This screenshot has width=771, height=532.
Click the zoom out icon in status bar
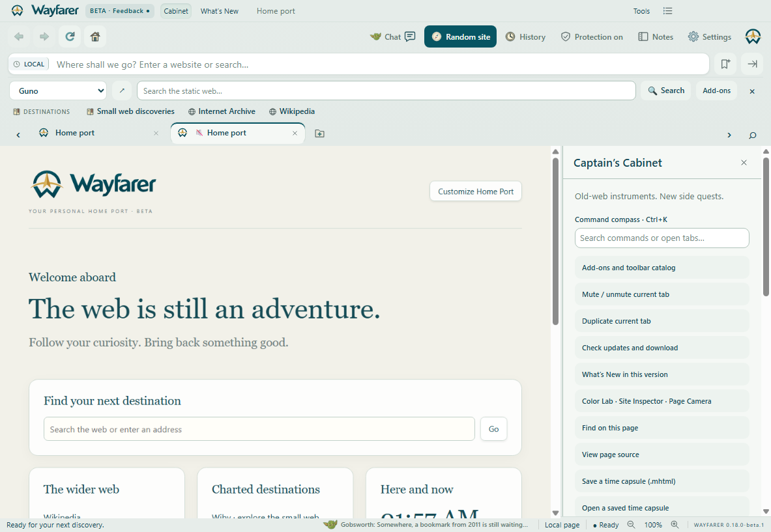click(x=631, y=525)
